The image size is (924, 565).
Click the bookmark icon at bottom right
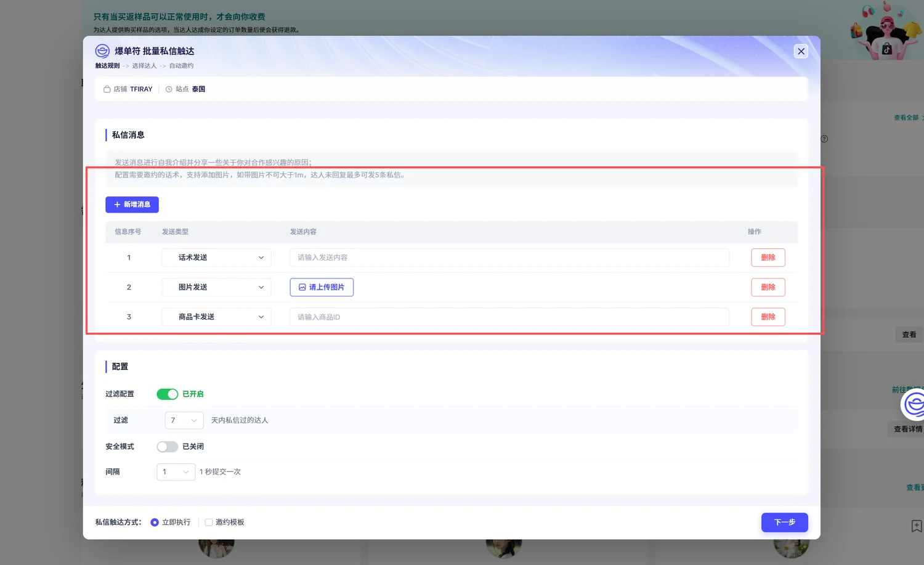point(917,526)
